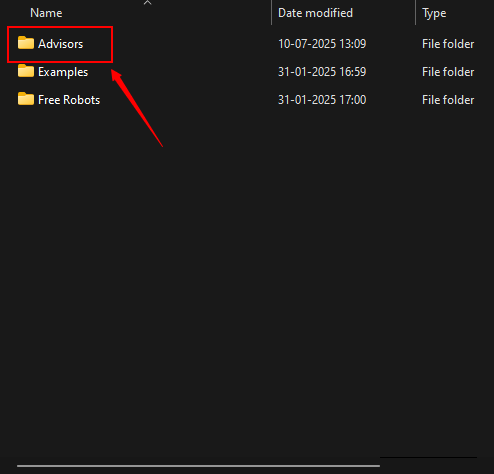Select the Examples folder icon
This screenshot has width=494, height=474.
point(26,71)
